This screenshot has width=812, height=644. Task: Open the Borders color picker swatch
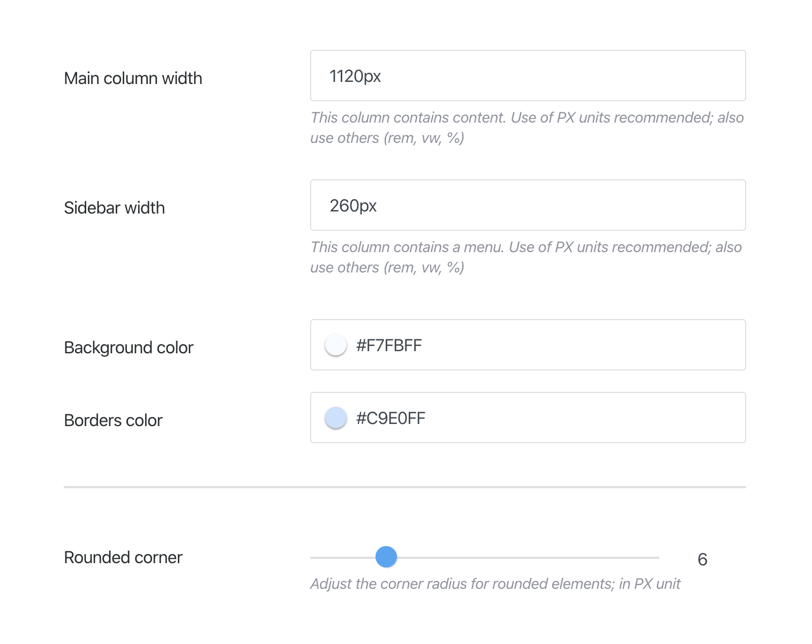tap(335, 418)
